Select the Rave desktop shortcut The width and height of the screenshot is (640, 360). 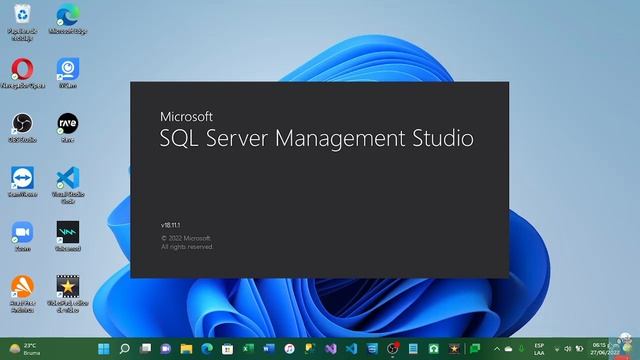pos(68,127)
